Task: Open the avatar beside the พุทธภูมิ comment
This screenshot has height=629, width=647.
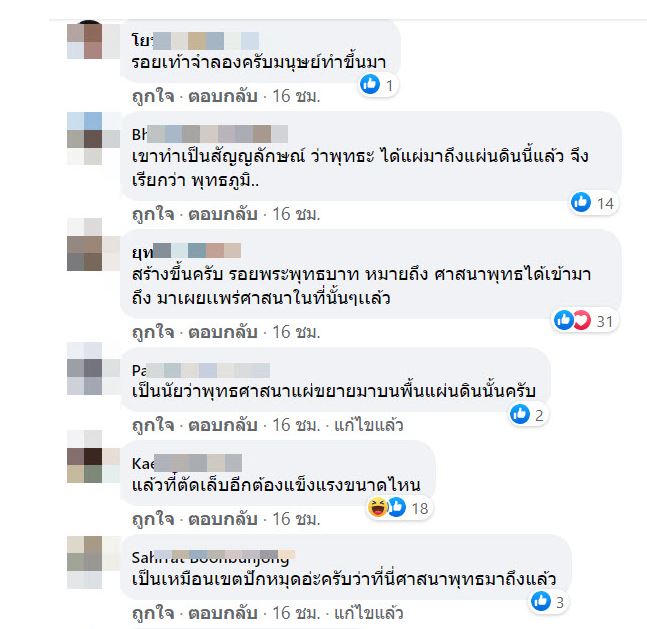Action: click(x=85, y=138)
